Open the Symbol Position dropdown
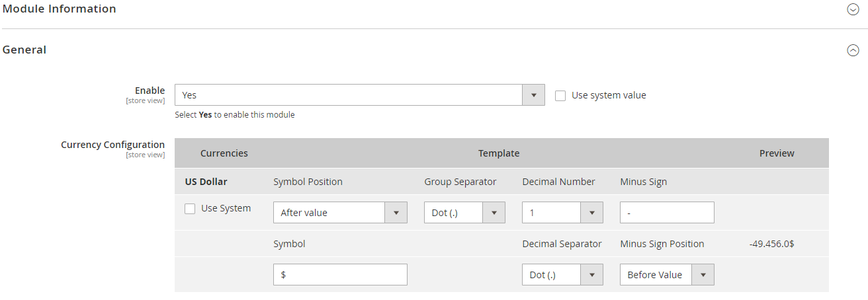 [339, 213]
